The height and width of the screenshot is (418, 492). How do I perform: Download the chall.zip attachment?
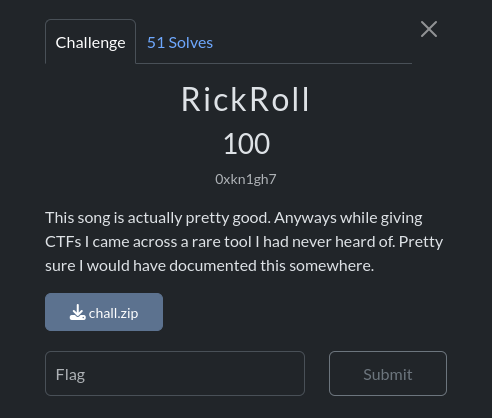pyautogui.click(x=104, y=312)
